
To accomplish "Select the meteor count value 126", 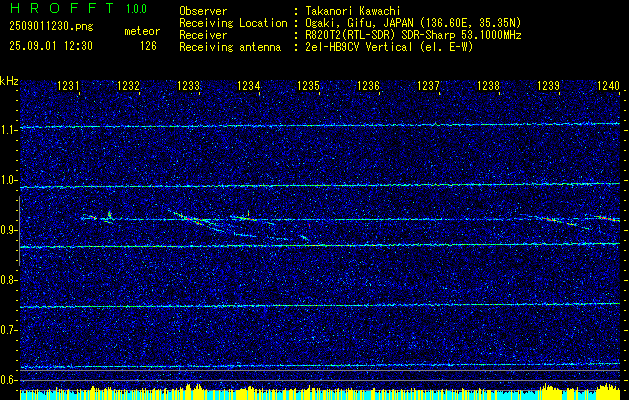I will click(148, 46).
